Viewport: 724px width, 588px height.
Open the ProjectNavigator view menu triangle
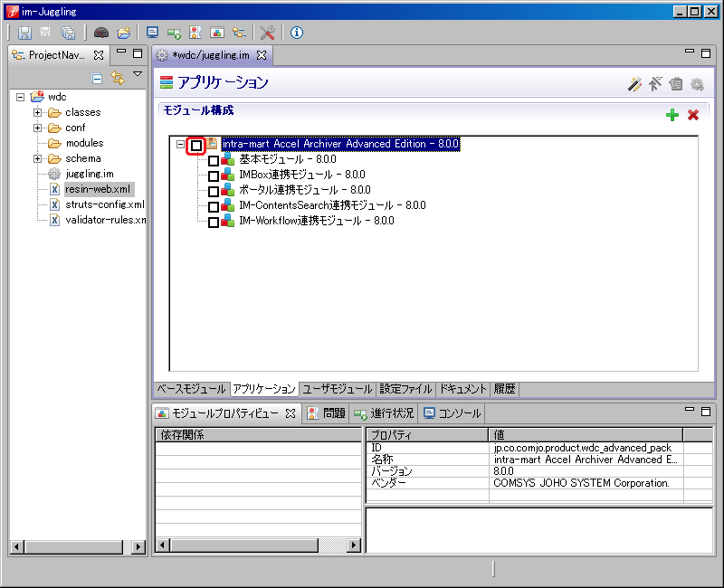(x=138, y=74)
